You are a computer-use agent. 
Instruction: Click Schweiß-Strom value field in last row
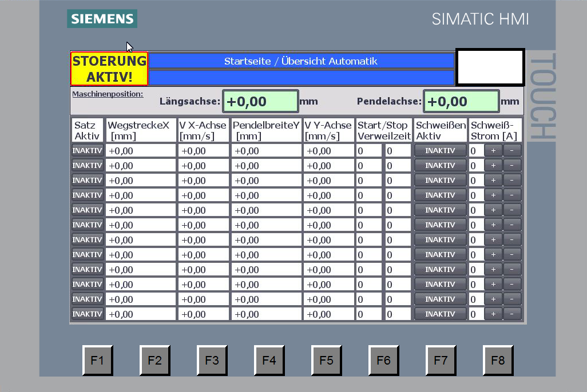476,314
